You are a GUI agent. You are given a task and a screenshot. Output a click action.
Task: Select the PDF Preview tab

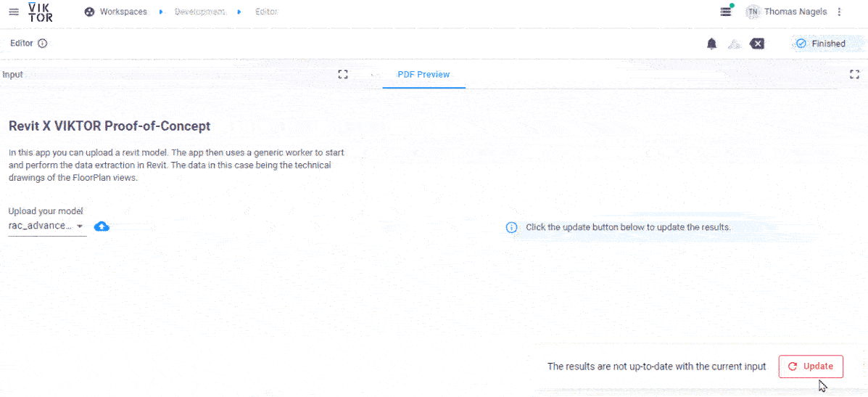coord(423,74)
